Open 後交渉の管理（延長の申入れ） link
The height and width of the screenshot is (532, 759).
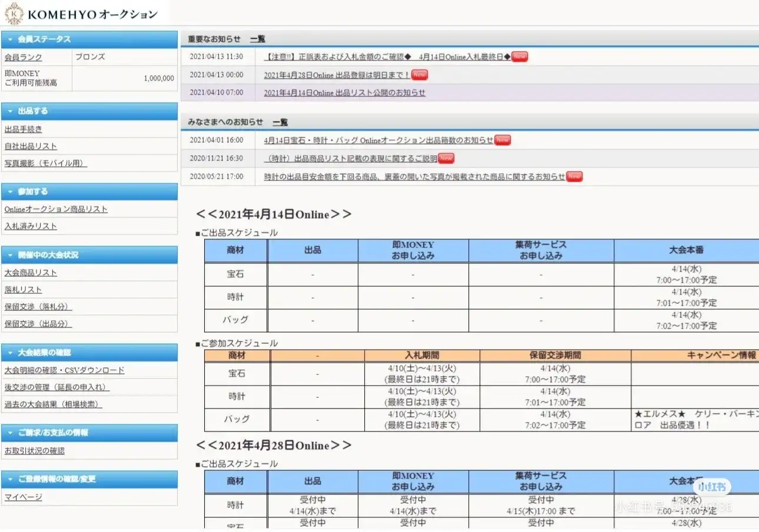pyautogui.click(x=57, y=387)
